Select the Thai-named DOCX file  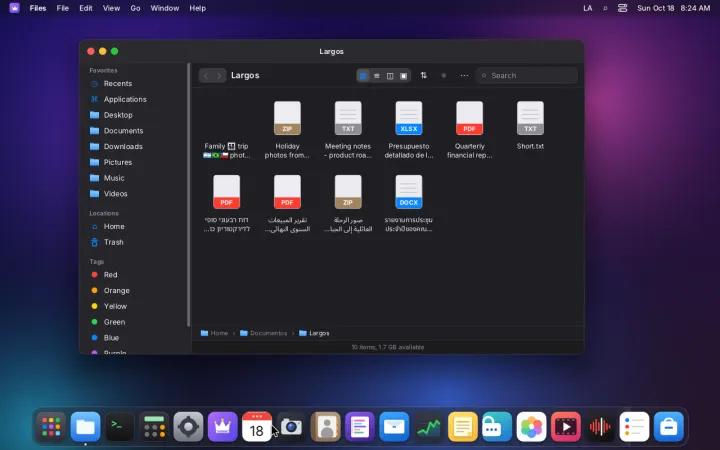click(409, 203)
